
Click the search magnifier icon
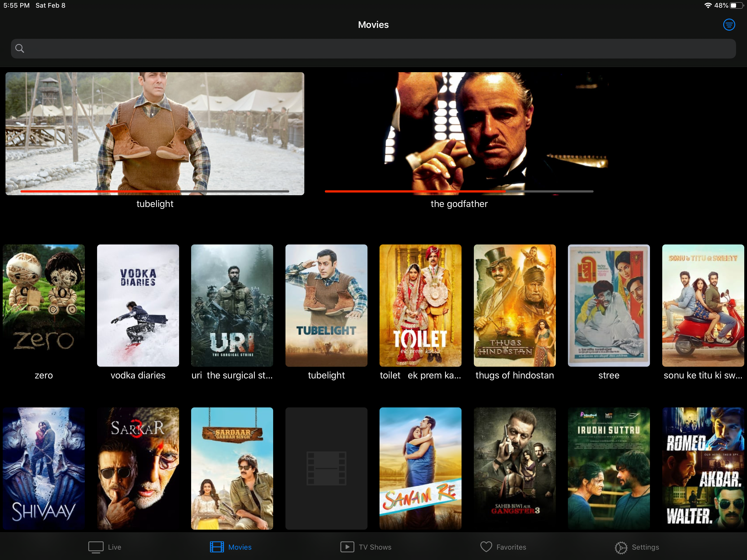click(x=20, y=49)
